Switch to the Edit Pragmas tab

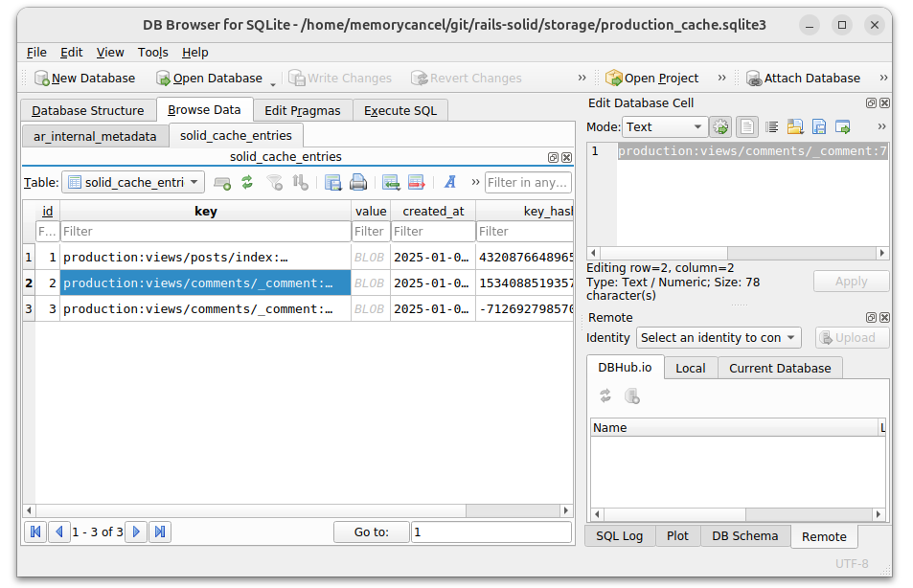pos(303,111)
